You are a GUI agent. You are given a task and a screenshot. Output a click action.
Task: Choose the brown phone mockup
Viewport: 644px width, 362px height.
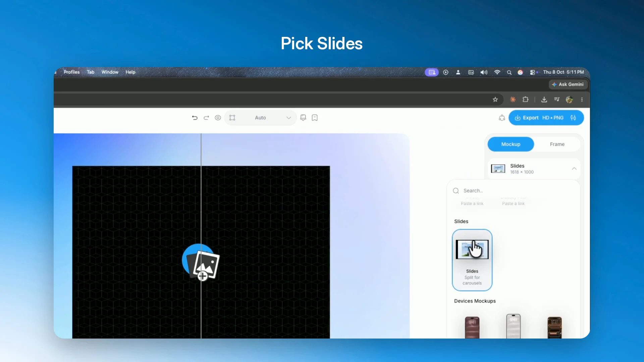pyautogui.click(x=554, y=327)
